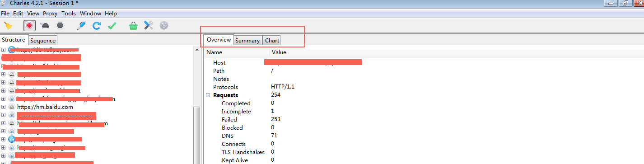Select the Completed row
Viewport: 644px width, 164px height.
424,103
